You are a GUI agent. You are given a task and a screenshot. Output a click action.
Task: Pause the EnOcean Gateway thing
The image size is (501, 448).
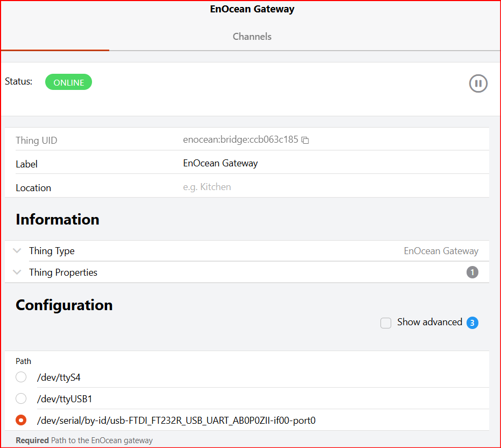point(478,83)
